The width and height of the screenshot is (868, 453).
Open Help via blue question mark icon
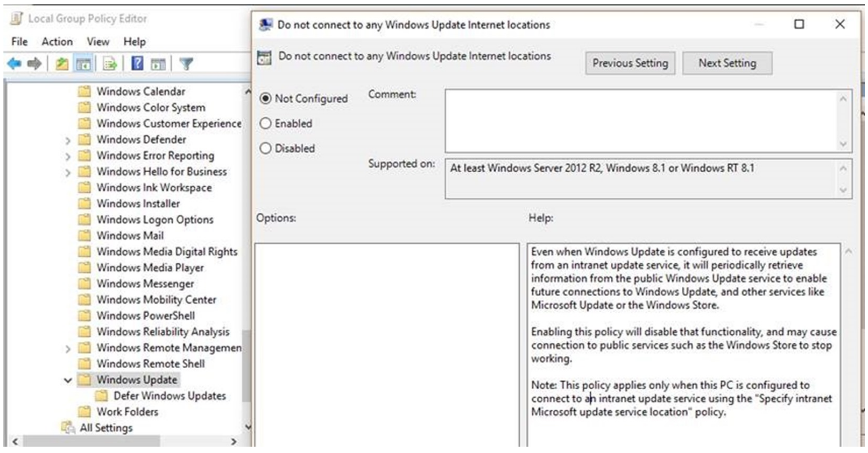coord(138,63)
